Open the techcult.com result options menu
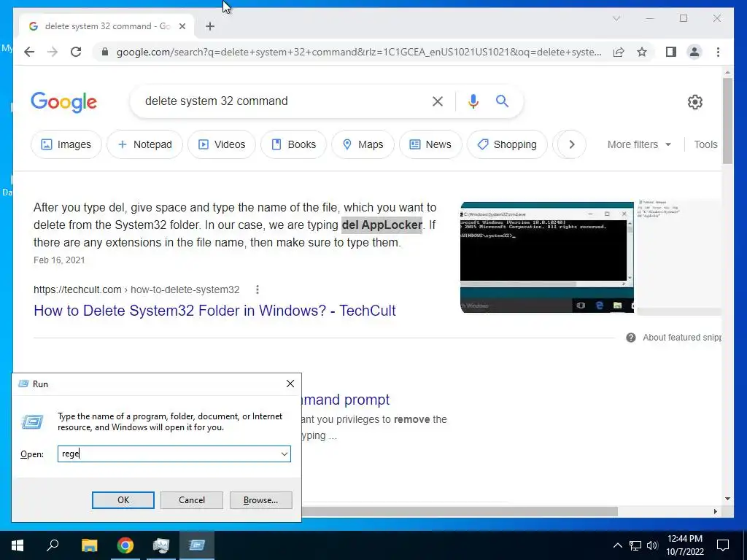The image size is (747, 560). 258,289
